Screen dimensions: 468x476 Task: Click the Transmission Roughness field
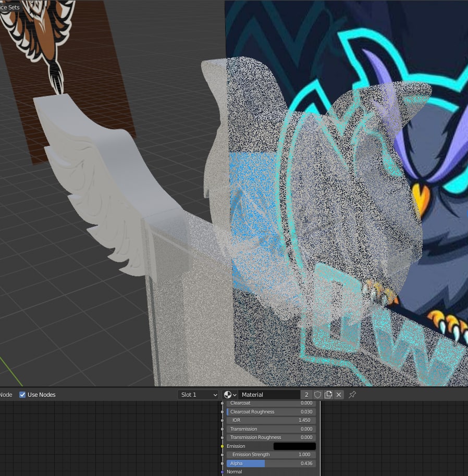pyautogui.click(x=272, y=437)
